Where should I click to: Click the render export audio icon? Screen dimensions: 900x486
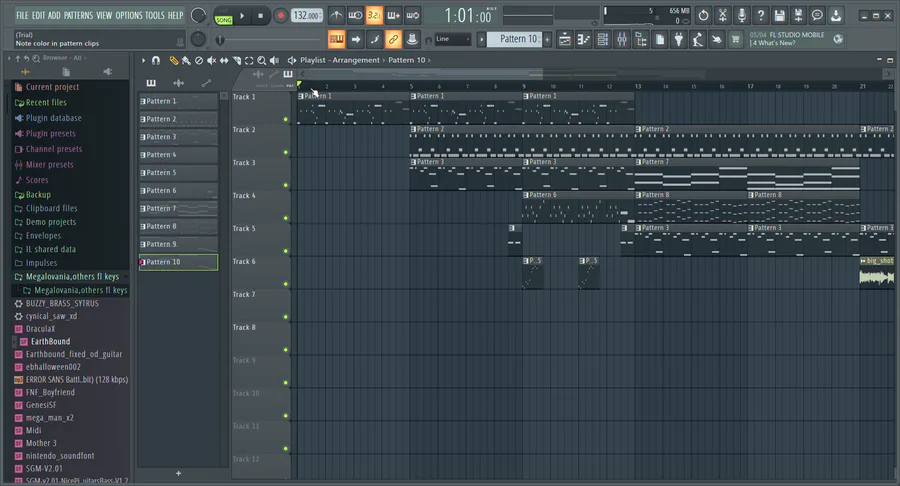(x=798, y=15)
